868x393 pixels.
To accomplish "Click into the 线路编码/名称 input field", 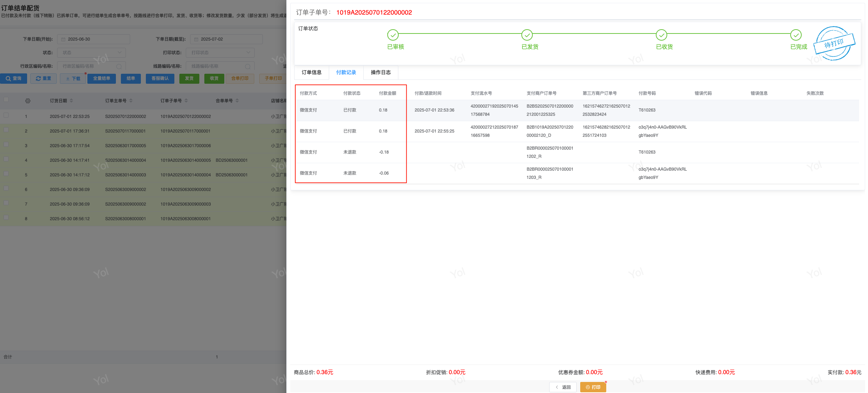I will [216, 66].
